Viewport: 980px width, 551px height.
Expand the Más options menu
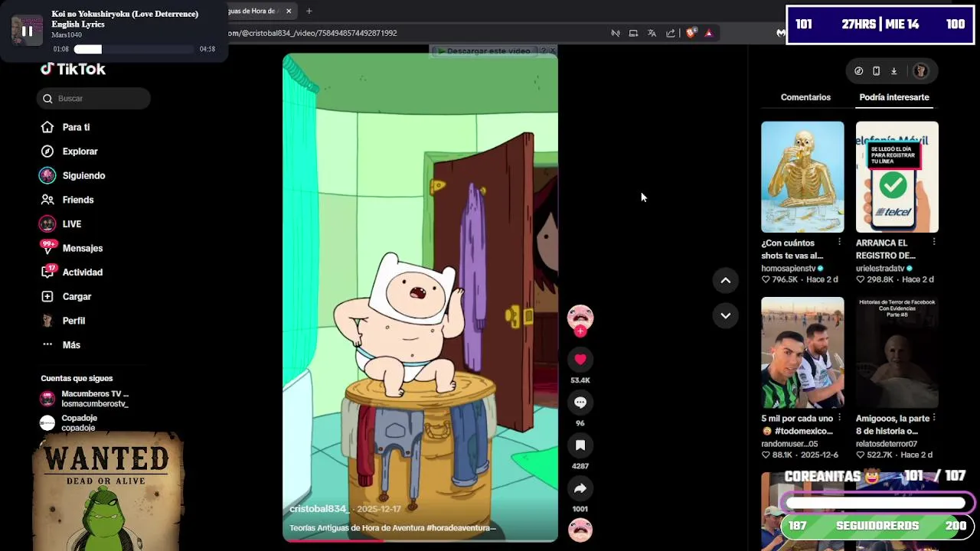(71, 345)
